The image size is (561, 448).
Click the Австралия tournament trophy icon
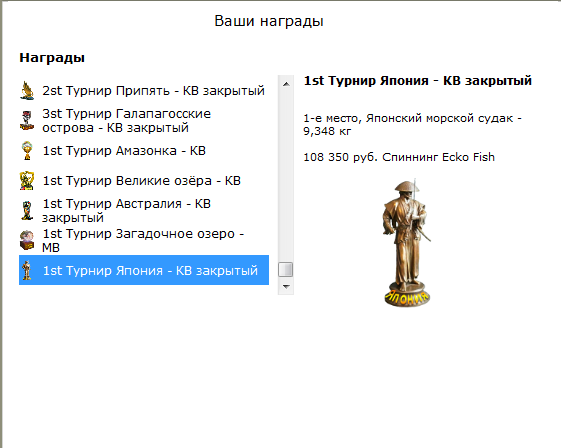pyautogui.click(x=27, y=211)
